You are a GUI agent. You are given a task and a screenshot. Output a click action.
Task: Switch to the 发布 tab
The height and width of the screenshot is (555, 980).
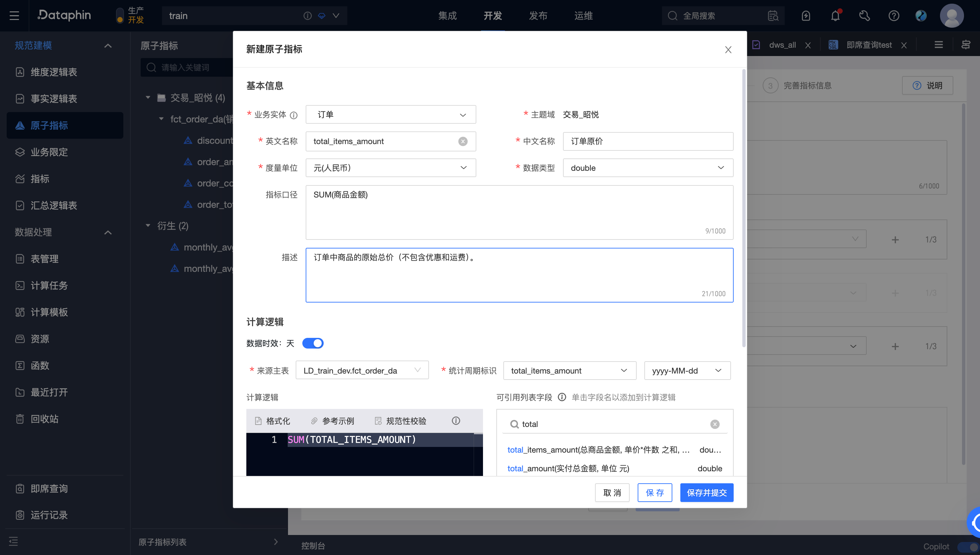538,16
